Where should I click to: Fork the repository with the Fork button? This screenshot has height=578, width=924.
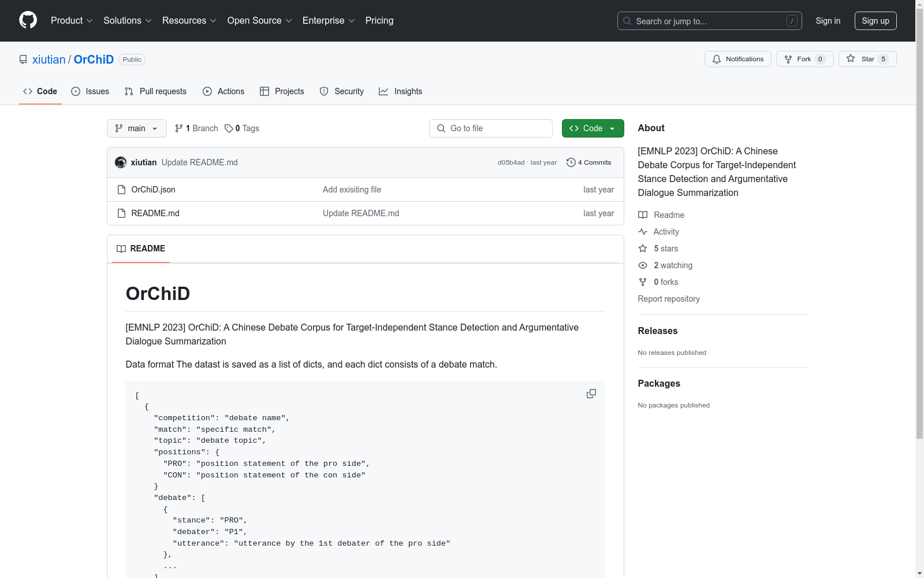point(804,59)
